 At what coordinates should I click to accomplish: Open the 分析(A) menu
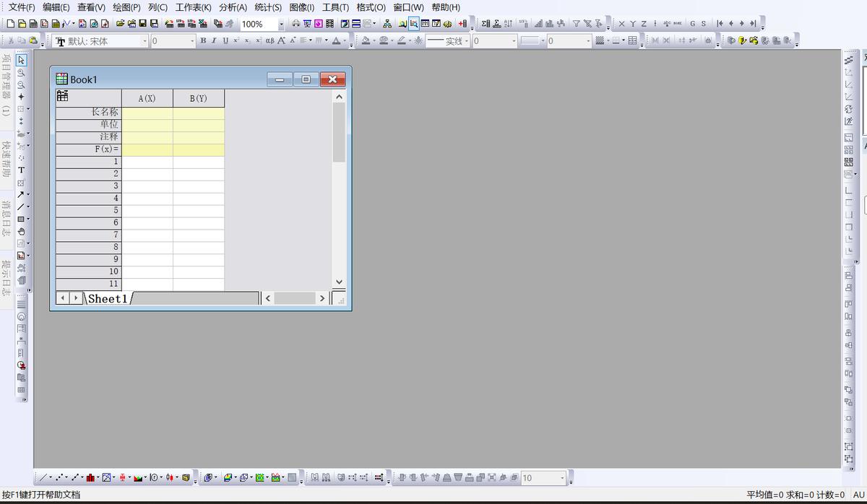pos(233,7)
